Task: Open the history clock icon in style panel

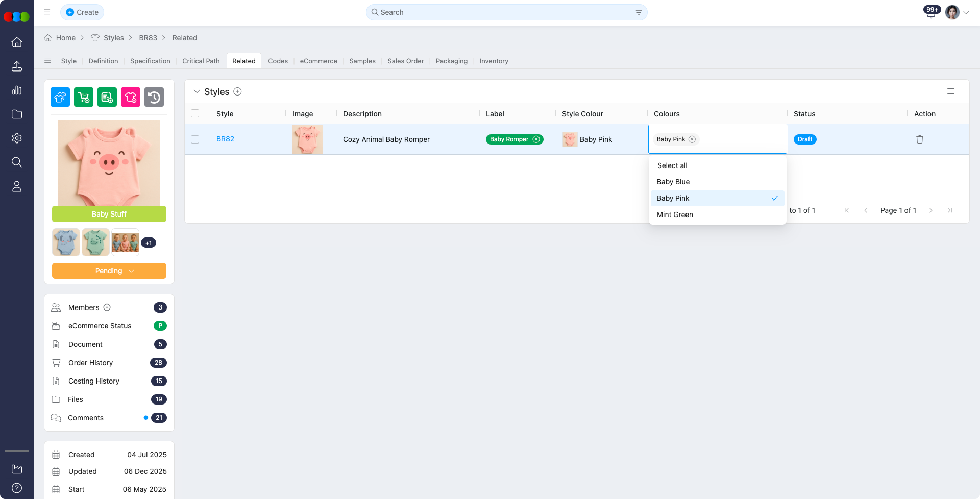Action: coord(154,97)
